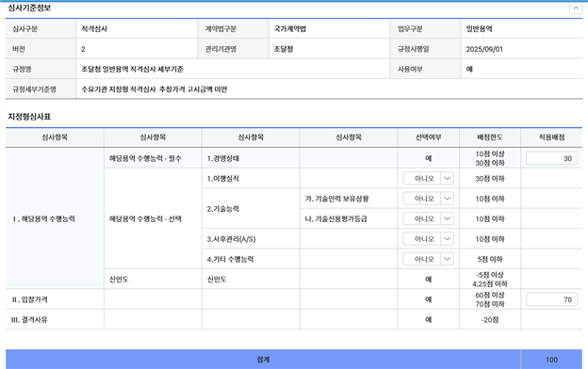Image resolution: width=588 pixels, height=369 pixels.
Task: Click the I. 해당용역 수행능력 cell
Action: pyautogui.click(x=55, y=218)
